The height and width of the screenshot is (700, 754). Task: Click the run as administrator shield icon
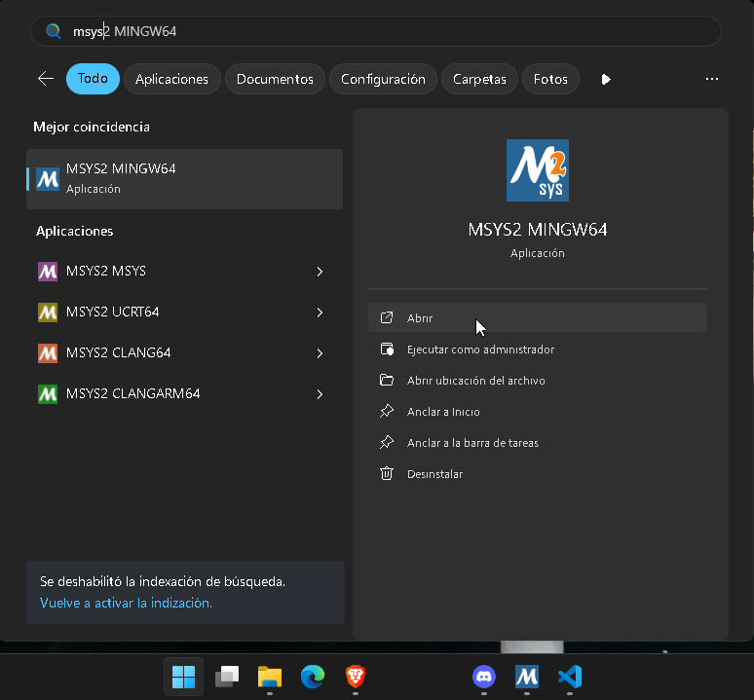click(387, 350)
